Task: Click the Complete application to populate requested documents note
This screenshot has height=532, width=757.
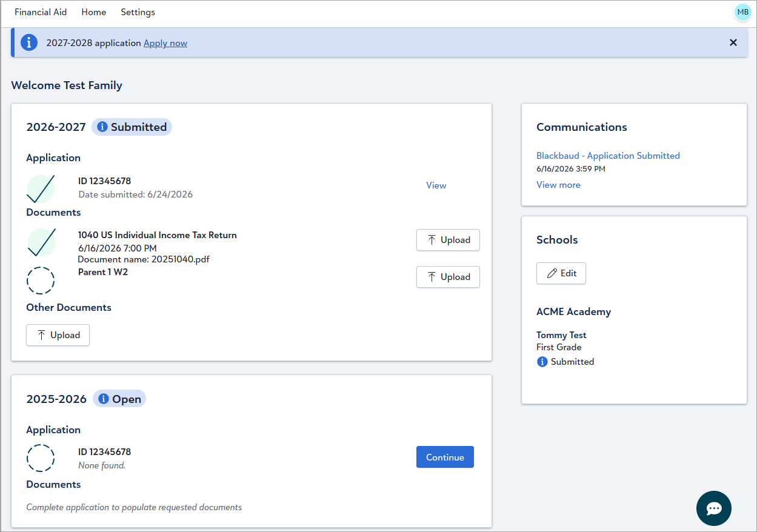Action: 134,507
